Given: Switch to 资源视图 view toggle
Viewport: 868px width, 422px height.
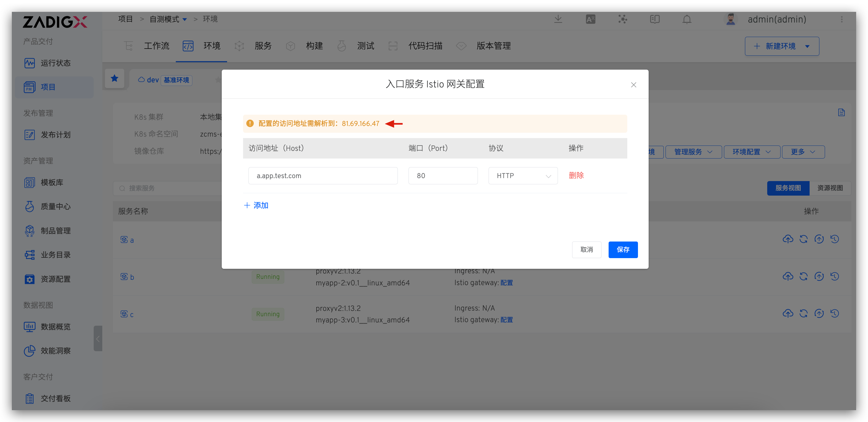Looking at the screenshot, I should tap(830, 188).
